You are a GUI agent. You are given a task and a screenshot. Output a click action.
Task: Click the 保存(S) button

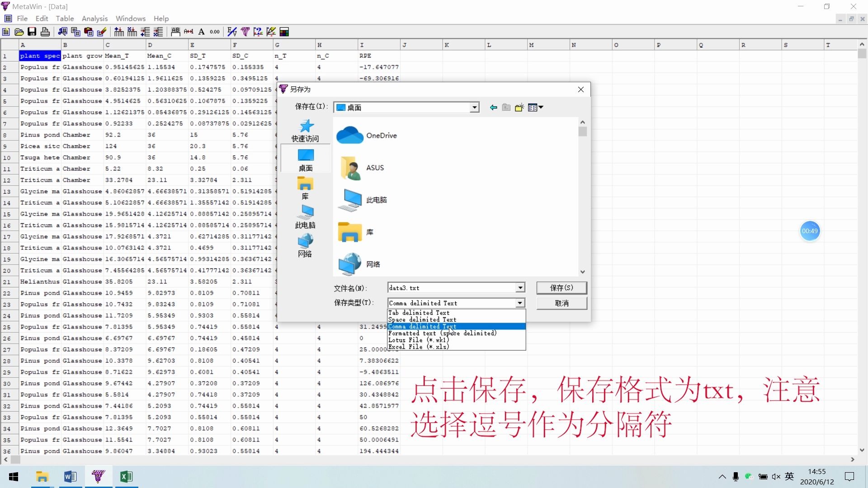tap(561, 288)
